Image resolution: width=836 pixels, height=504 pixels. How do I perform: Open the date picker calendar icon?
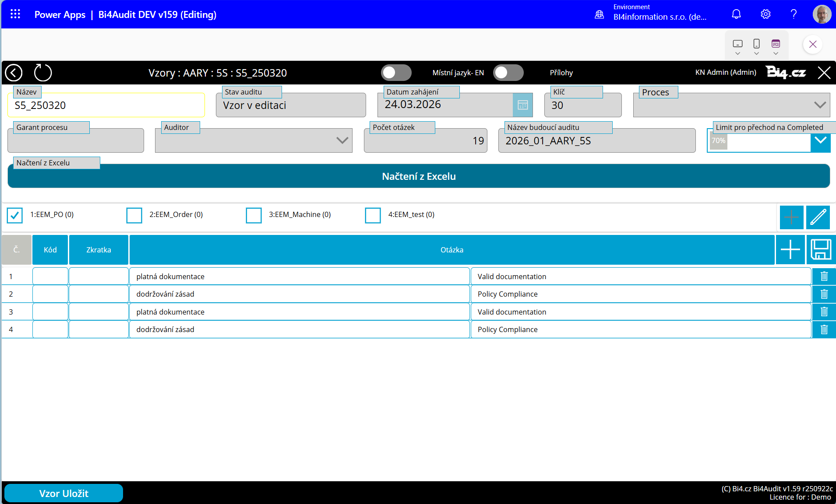pos(522,105)
